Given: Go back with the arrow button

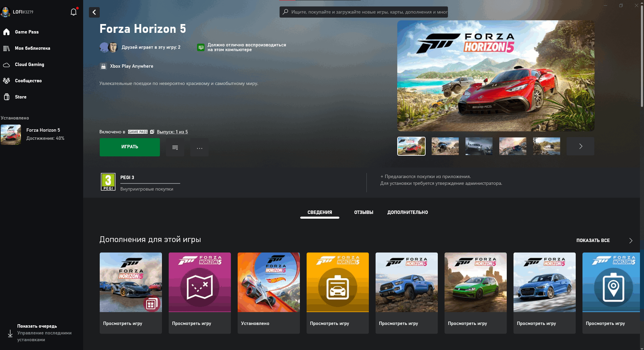Looking at the screenshot, I should point(94,12).
